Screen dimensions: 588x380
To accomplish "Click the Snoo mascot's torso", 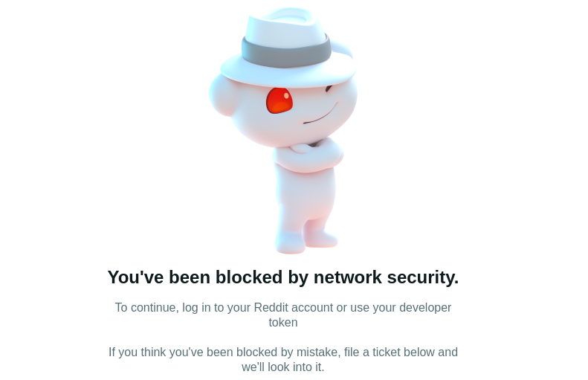I will tap(306, 195).
